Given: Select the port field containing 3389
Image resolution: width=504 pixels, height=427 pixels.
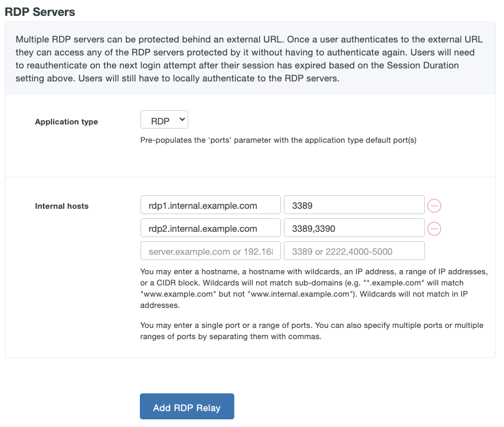Looking at the screenshot, I should pyautogui.click(x=354, y=205).
